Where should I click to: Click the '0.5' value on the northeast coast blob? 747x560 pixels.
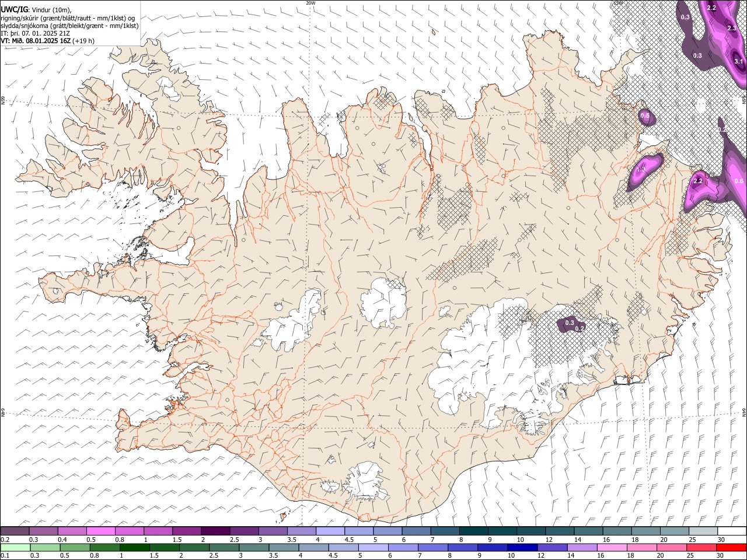[645, 117]
